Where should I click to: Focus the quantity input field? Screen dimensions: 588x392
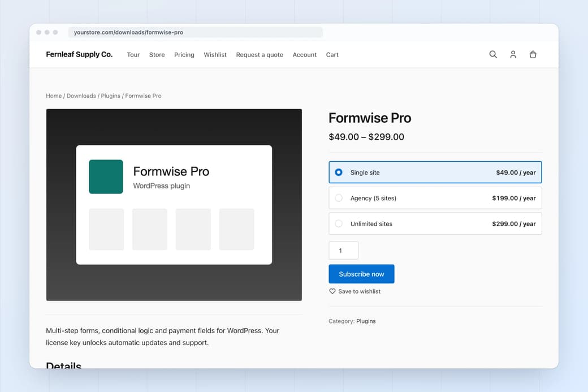click(344, 250)
